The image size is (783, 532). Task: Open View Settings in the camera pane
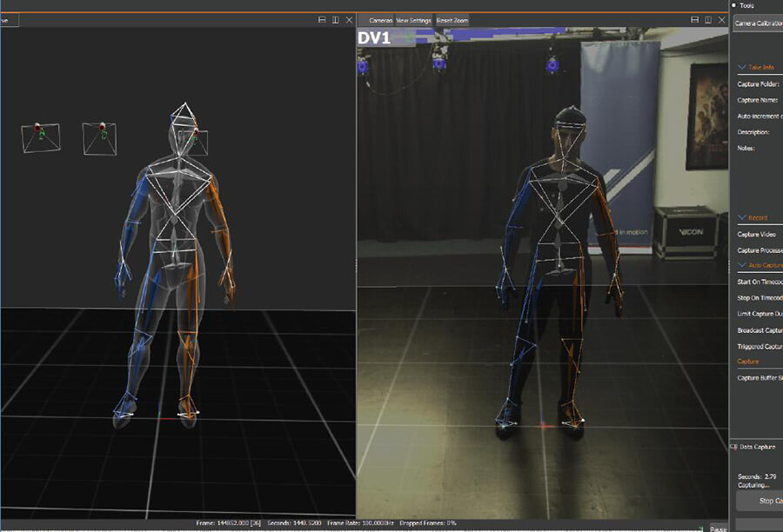[413, 21]
